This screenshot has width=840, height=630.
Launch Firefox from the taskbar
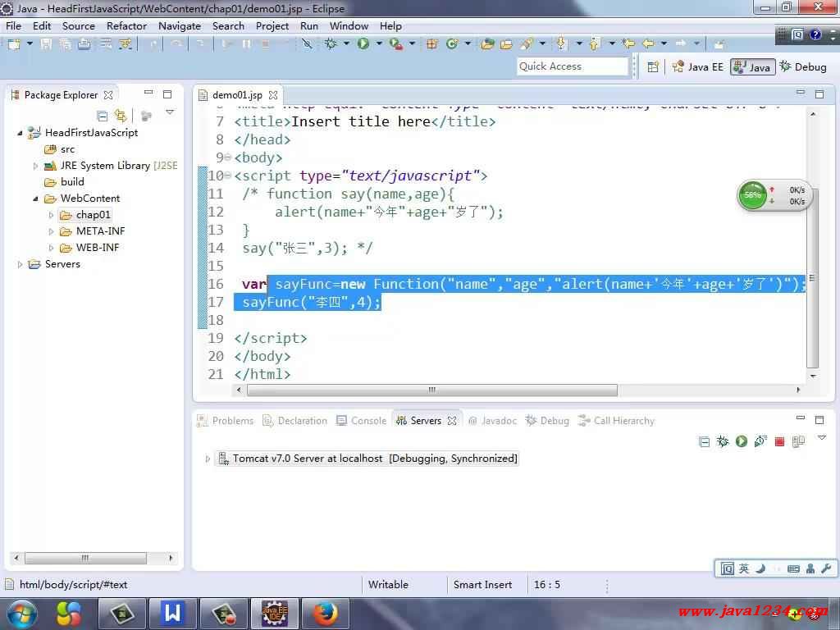pos(325,613)
